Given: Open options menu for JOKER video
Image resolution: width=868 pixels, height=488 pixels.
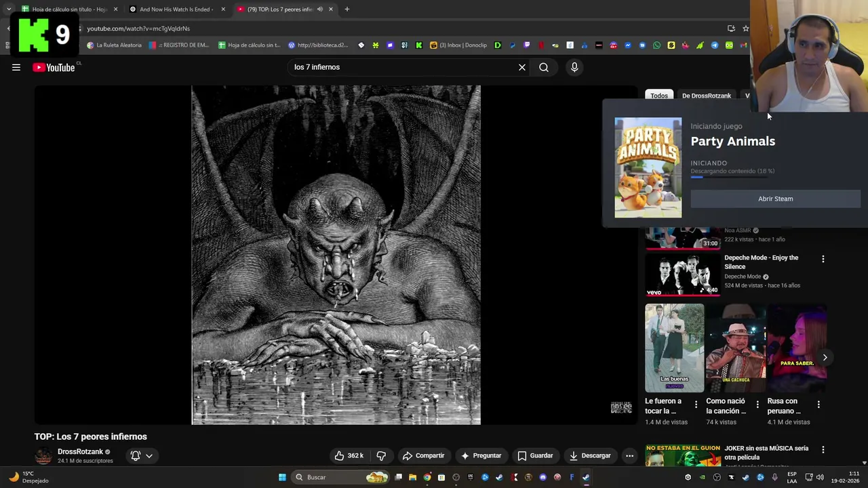Looking at the screenshot, I should click(823, 449).
